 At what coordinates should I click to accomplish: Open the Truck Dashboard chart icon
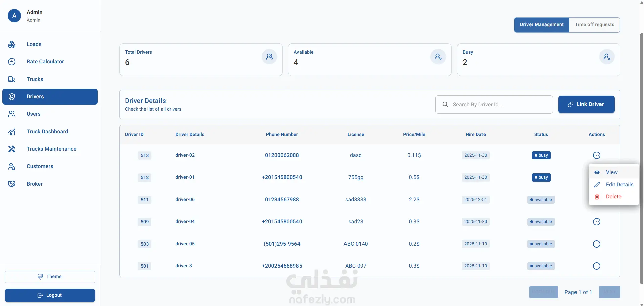tap(12, 132)
